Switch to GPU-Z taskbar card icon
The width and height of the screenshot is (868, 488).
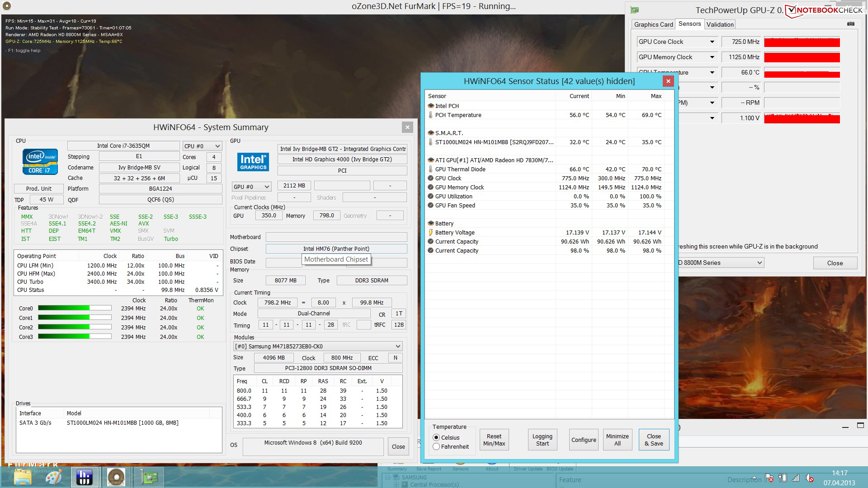click(149, 477)
